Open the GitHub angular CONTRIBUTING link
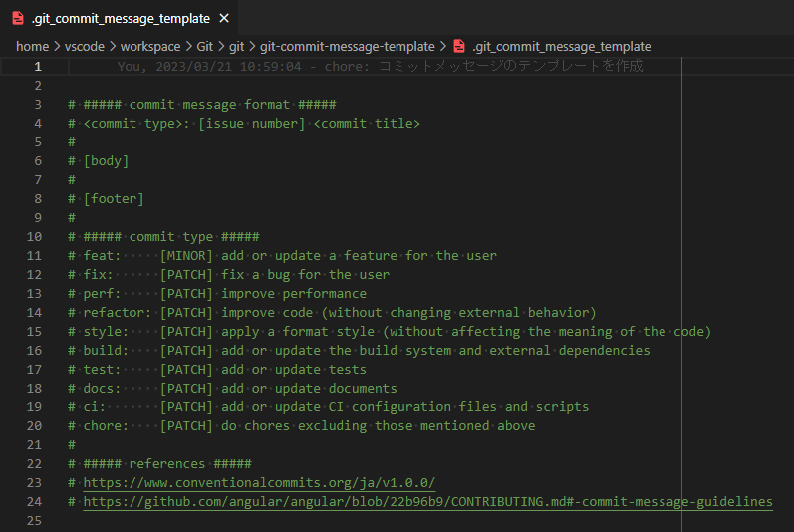The image size is (794, 532). click(428, 502)
